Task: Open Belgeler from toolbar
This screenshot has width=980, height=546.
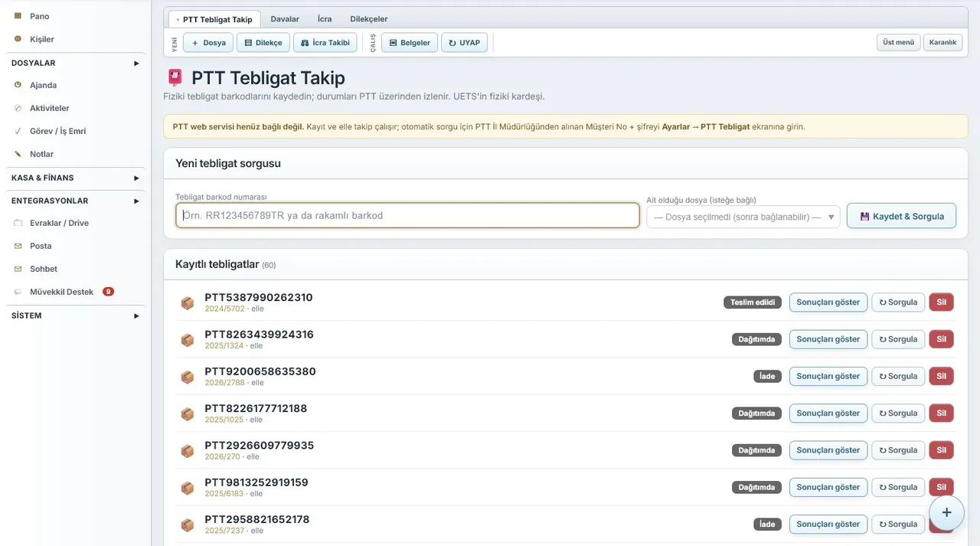Action: click(410, 43)
